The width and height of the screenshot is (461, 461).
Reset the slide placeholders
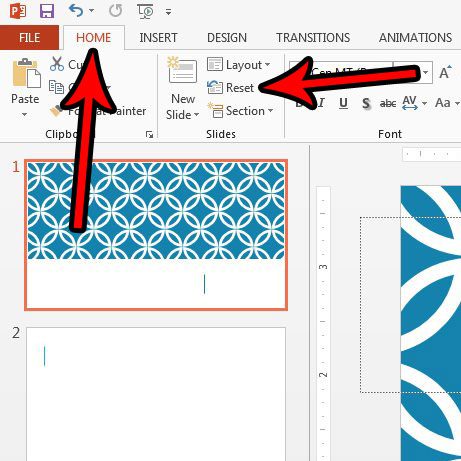point(231,88)
